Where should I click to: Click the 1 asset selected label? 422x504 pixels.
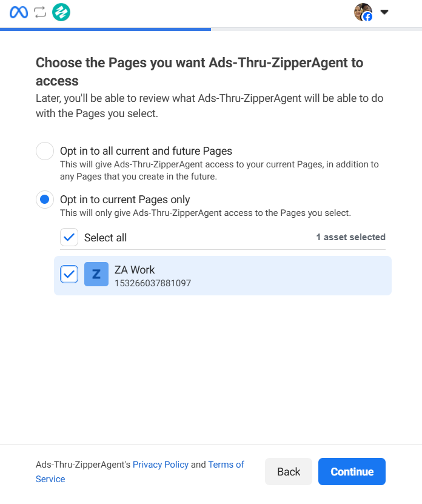(350, 237)
